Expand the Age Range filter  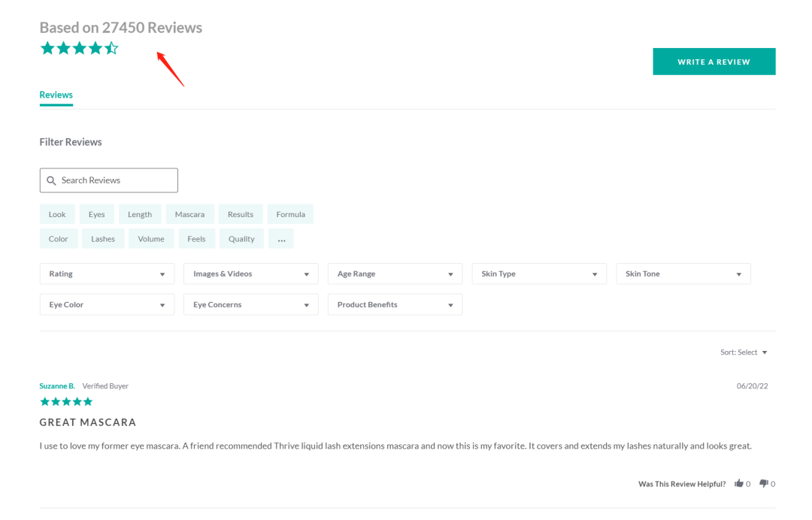(x=395, y=274)
